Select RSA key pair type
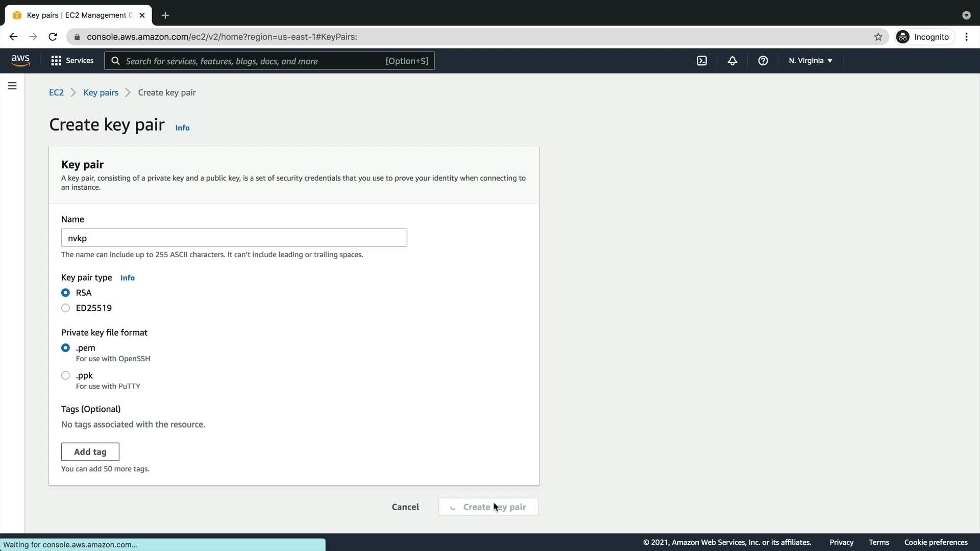Image resolution: width=980 pixels, height=551 pixels. pos(65,293)
